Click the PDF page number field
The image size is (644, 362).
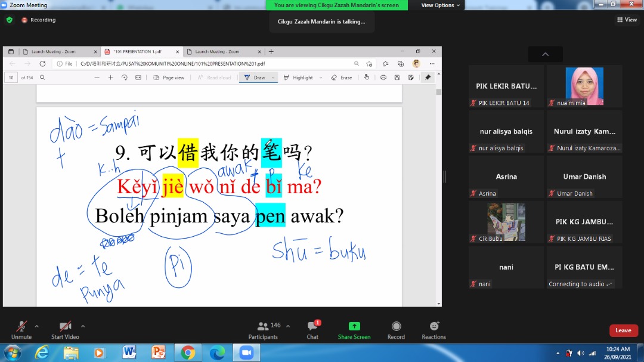(11, 78)
